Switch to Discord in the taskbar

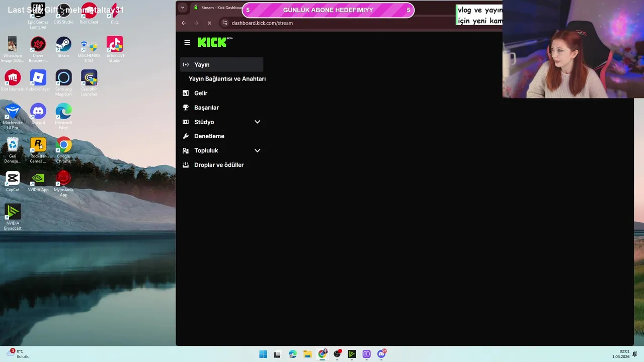pos(381,354)
